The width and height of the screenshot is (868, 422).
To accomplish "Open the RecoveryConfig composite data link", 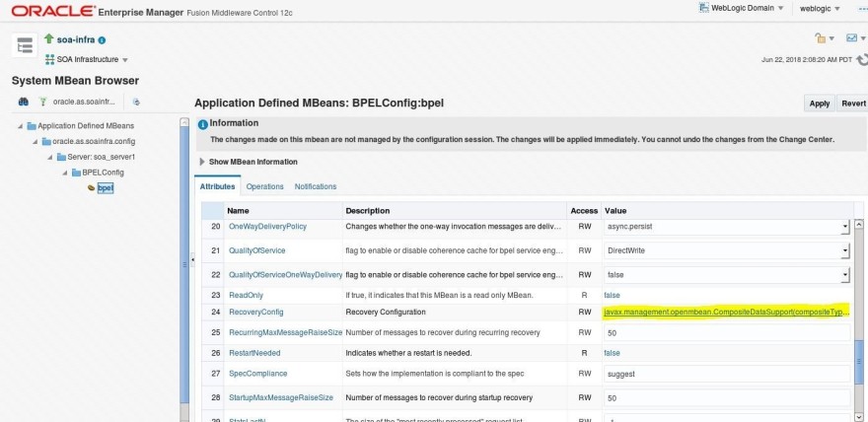I will pyautogui.click(x=727, y=312).
